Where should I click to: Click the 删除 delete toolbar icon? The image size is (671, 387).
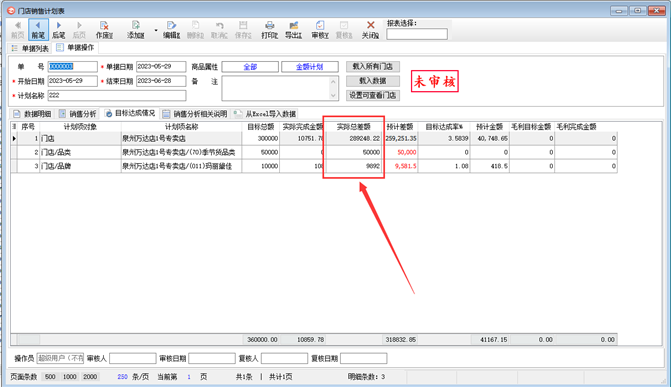click(x=195, y=30)
